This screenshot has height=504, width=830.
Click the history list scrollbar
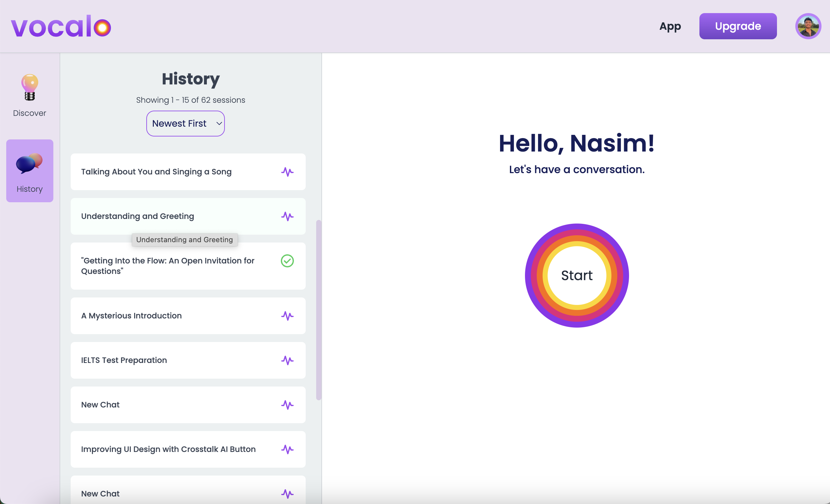coord(318,310)
